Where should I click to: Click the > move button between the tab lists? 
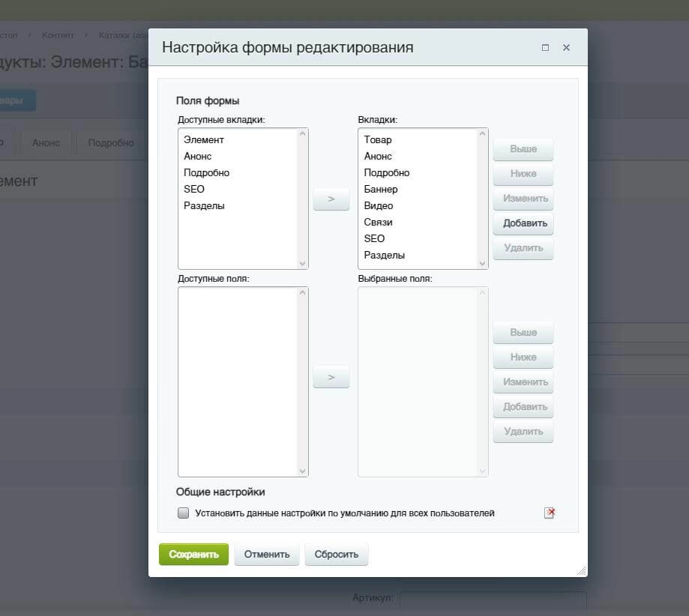point(331,199)
